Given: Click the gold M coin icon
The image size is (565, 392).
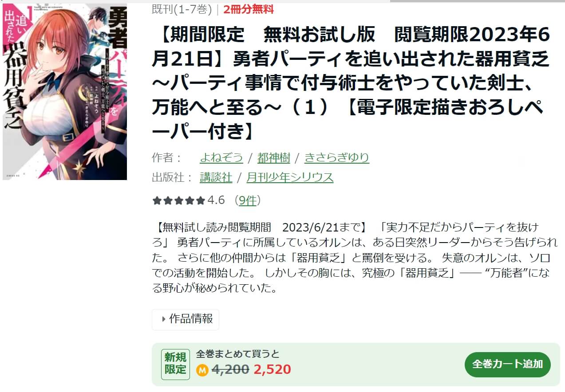Looking at the screenshot, I should (202, 370).
